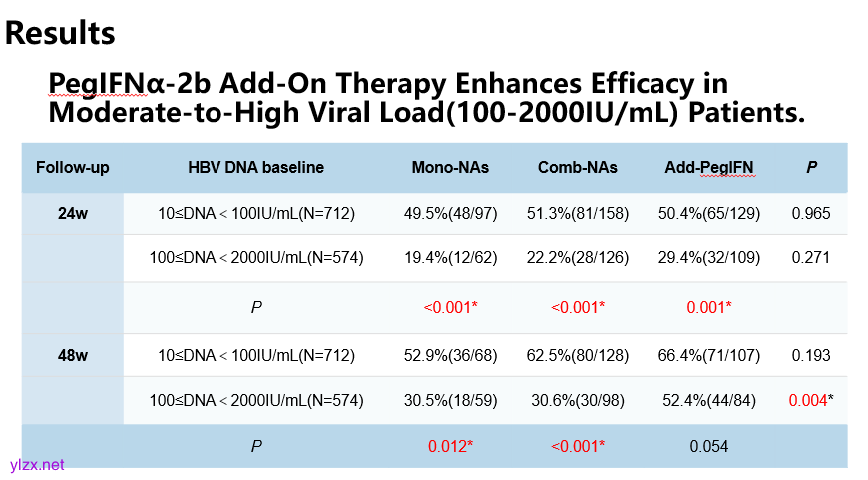868x480 pixels.
Task: Click the 0.965 P value cell
Action: coord(812,214)
